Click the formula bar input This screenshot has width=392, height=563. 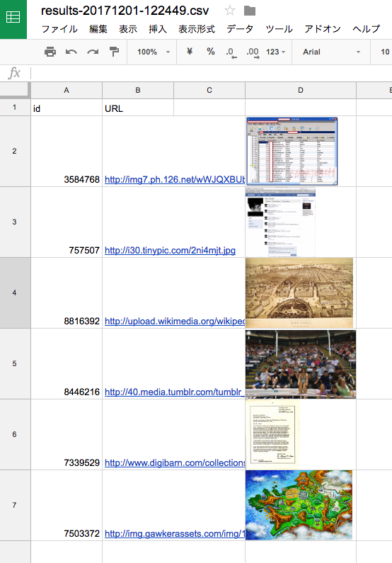click(212, 73)
